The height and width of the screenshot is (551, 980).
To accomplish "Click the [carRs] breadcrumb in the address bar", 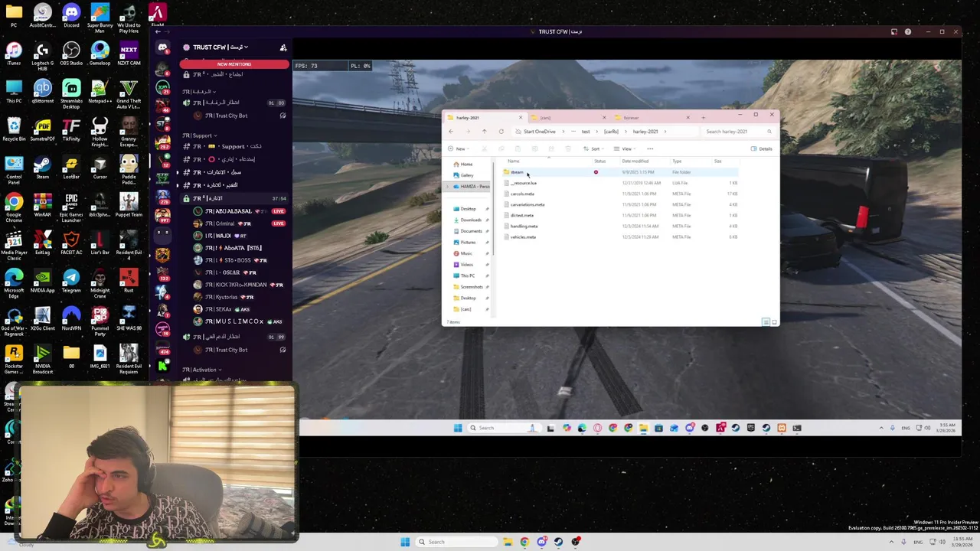I will (610, 132).
